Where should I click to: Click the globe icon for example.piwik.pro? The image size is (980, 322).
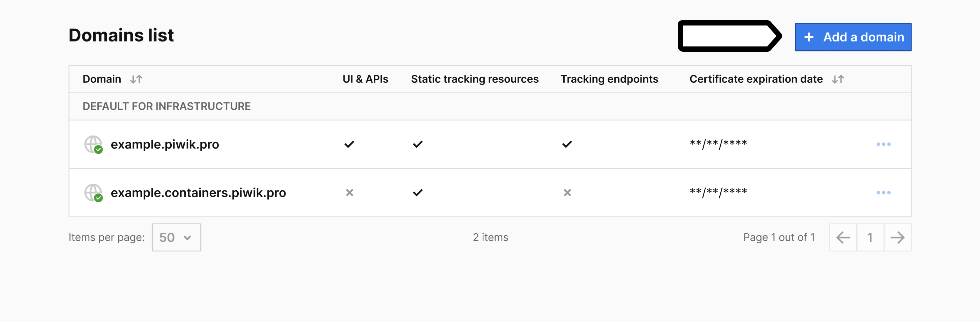pos(93,144)
